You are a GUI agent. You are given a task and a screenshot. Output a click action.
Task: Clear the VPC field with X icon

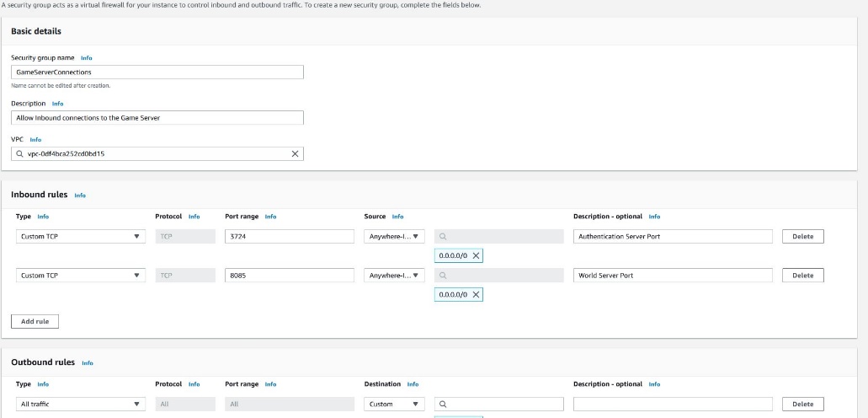[x=295, y=154]
